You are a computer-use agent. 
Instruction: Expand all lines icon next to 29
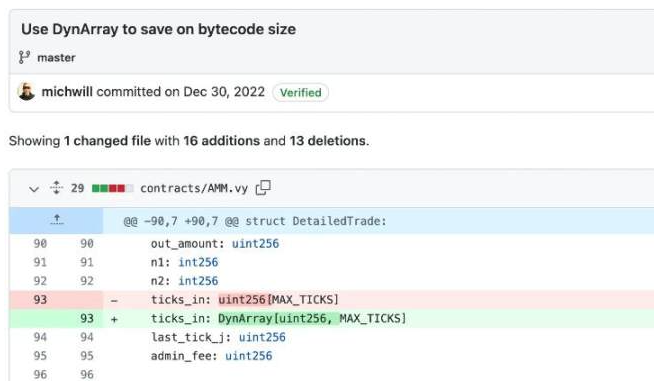click(x=56, y=188)
